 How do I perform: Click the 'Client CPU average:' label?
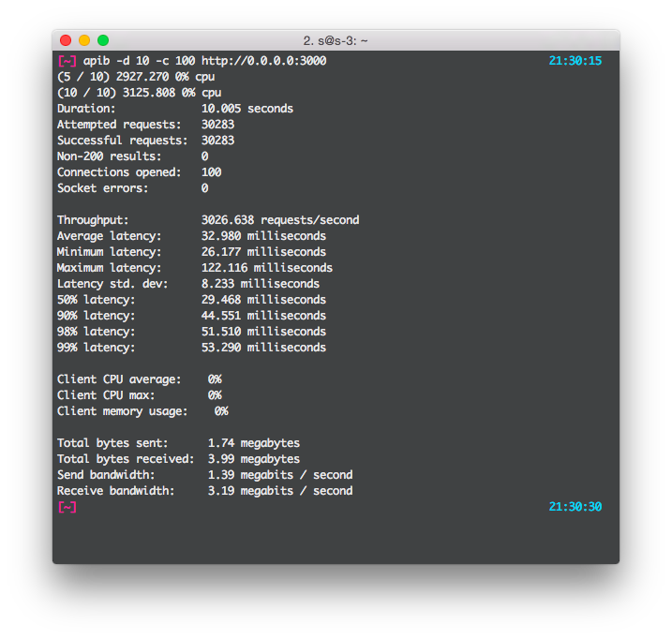click(119, 379)
